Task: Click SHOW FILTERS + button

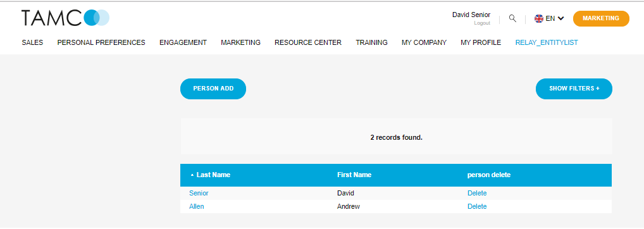Action: pos(574,89)
